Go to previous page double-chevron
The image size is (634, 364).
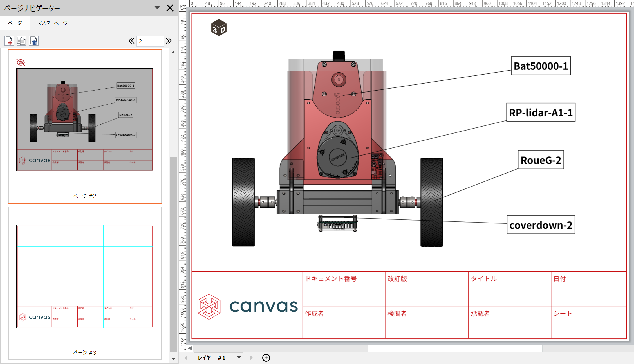(131, 41)
